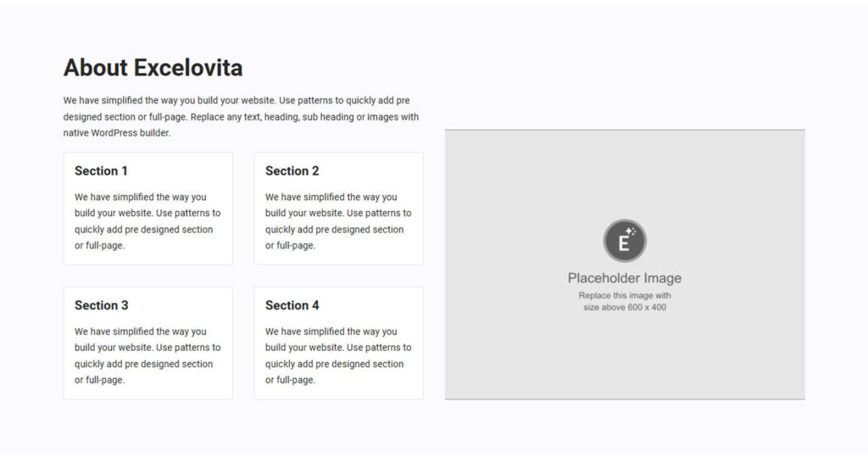Image resolution: width=868 pixels, height=457 pixels.
Task: Click the Section 2 heading
Action: 292,170
